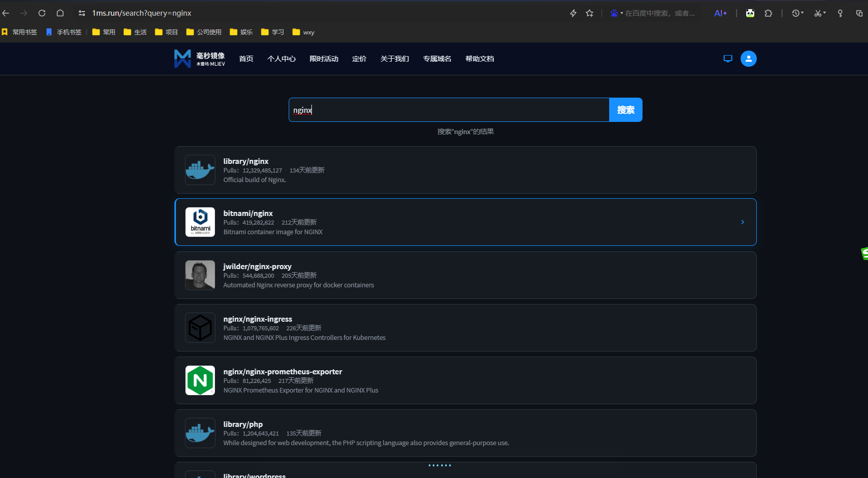The image size is (868, 478).
Task: Expand bitnami/nginx with the right chevron
Action: tap(743, 222)
